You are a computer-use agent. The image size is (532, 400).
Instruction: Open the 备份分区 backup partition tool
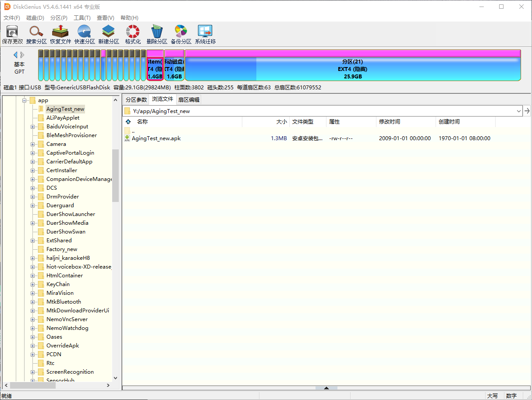181,35
